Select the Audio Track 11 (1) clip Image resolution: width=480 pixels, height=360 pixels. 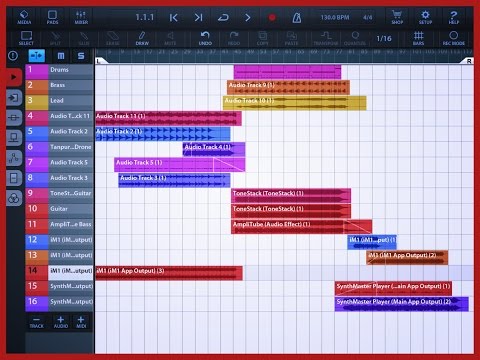[x=168, y=118]
